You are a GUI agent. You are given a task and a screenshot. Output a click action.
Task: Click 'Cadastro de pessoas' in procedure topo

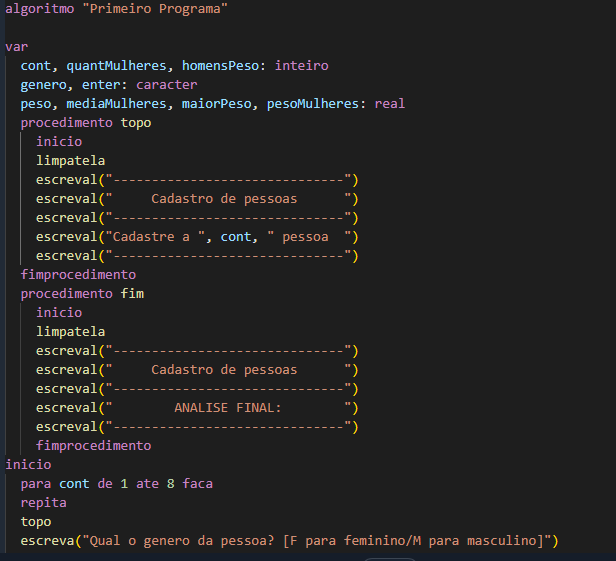(224, 199)
